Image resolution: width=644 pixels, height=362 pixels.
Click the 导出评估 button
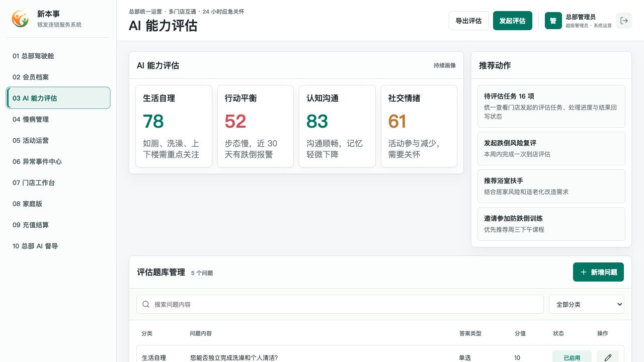(x=468, y=21)
